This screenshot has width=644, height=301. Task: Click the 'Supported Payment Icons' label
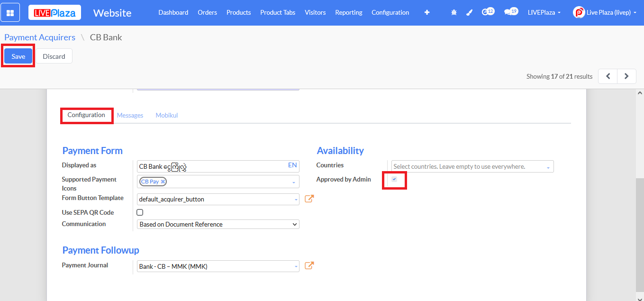(x=89, y=184)
